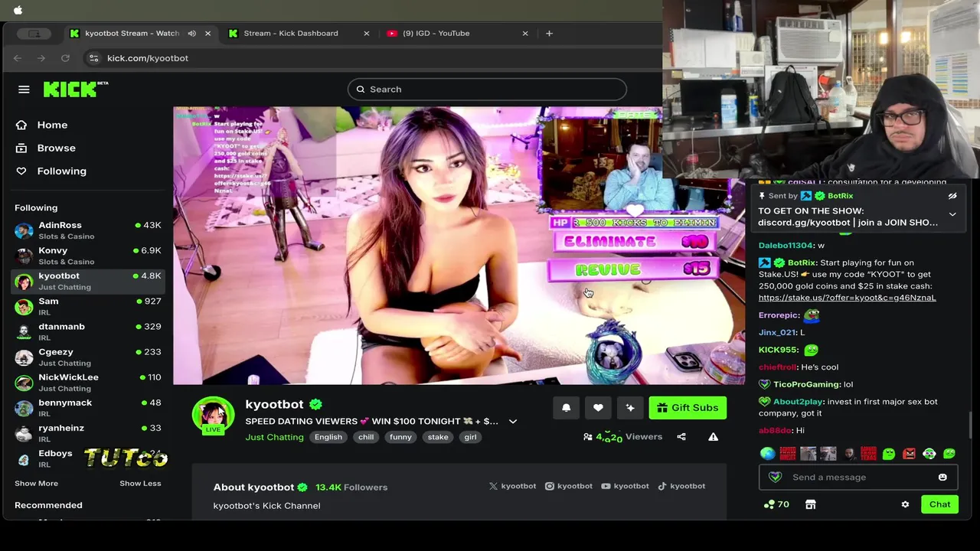Click the English tag

[x=328, y=437]
